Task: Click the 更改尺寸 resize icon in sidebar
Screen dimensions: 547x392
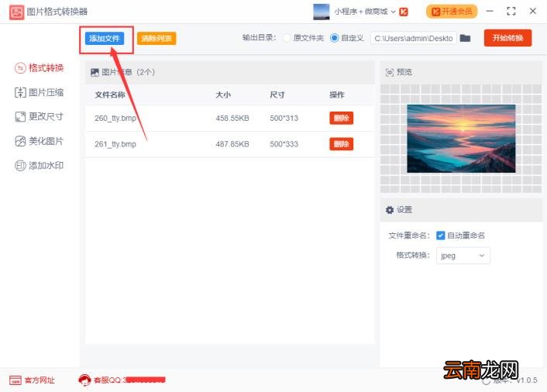Action: point(20,116)
